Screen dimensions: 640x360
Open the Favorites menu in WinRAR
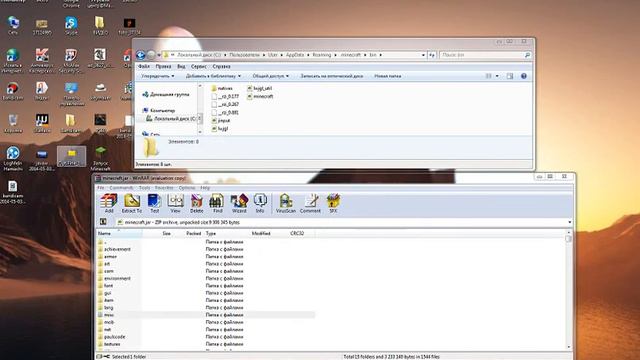(x=164, y=188)
